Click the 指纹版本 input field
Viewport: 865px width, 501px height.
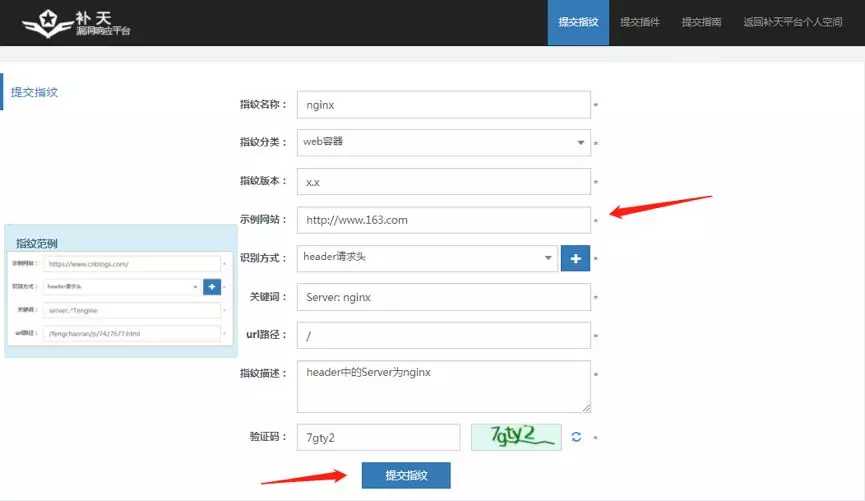point(443,182)
